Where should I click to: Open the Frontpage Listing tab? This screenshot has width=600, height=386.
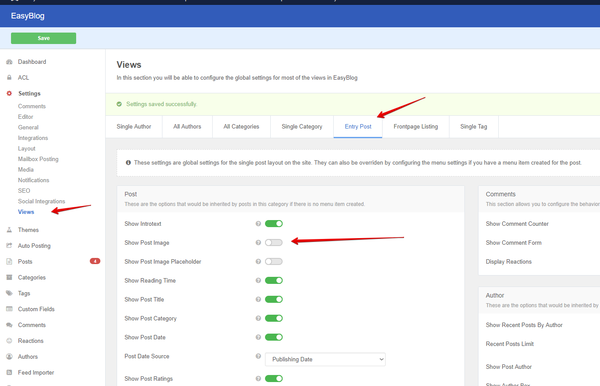(416, 127)
